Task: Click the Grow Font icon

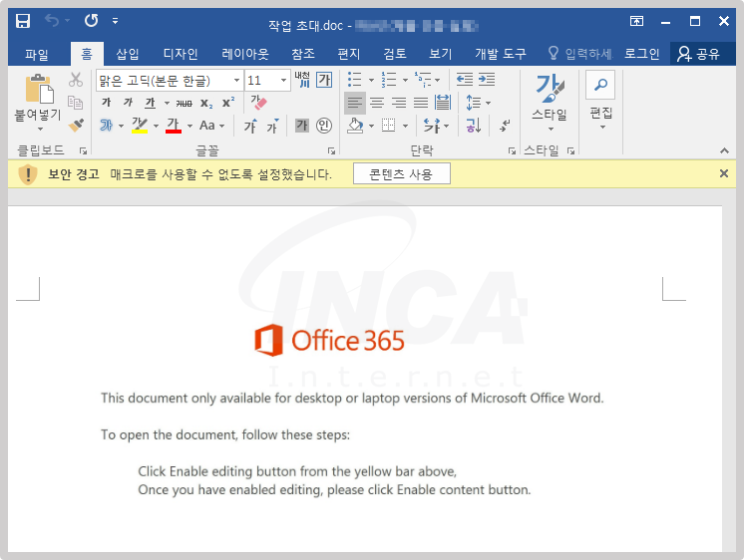Action: 250,126
